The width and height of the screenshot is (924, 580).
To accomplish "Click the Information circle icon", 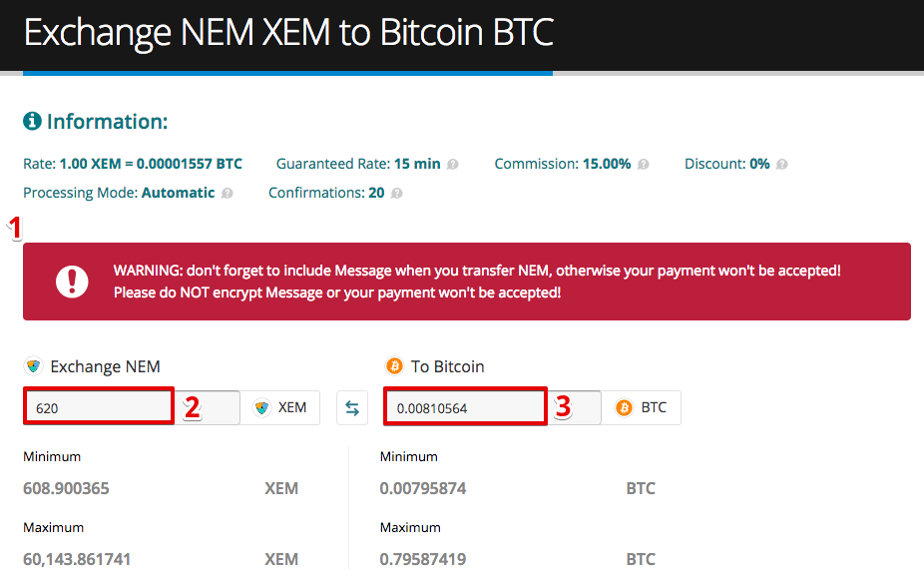I will pyautogui.click(x=32, y=121).
